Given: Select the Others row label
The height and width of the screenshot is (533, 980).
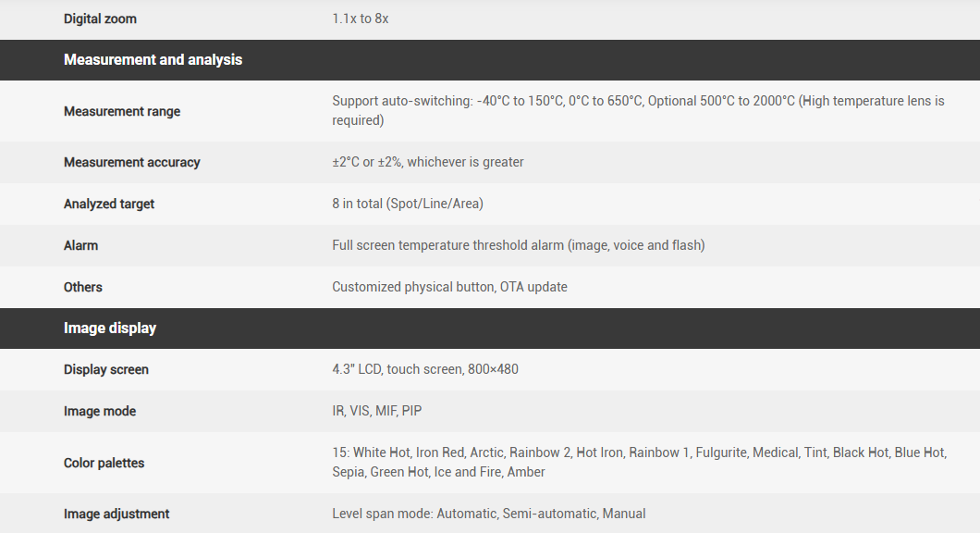Looking at the screenshot, I should tap(83, 287).
